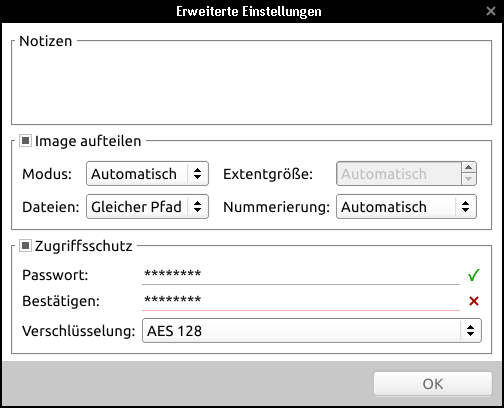Open the Dateien dropdown showing Gleicher Pfad

tap(147, 207)
